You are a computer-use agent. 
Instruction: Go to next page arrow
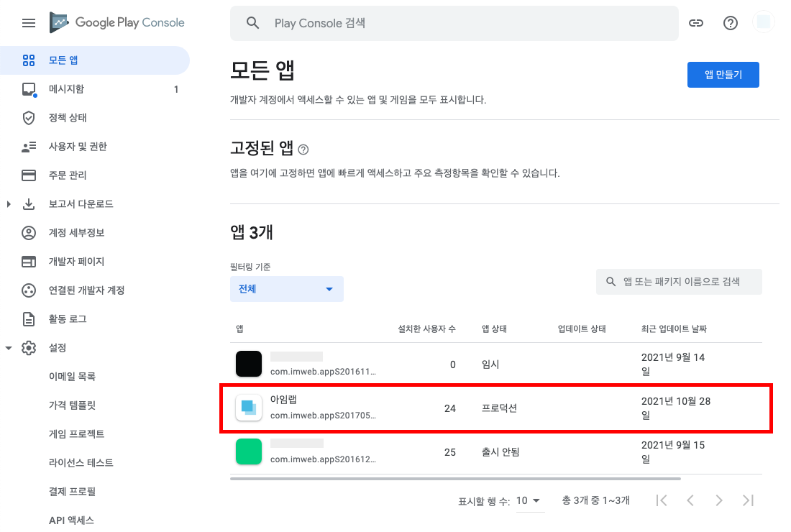(x=718, y=500)
